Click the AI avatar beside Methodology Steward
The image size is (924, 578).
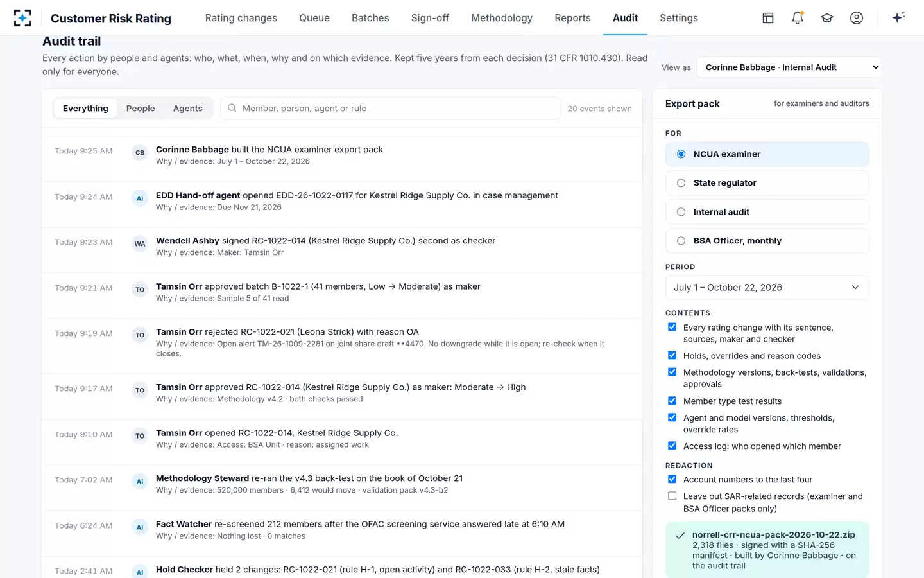tap(140, 482)
